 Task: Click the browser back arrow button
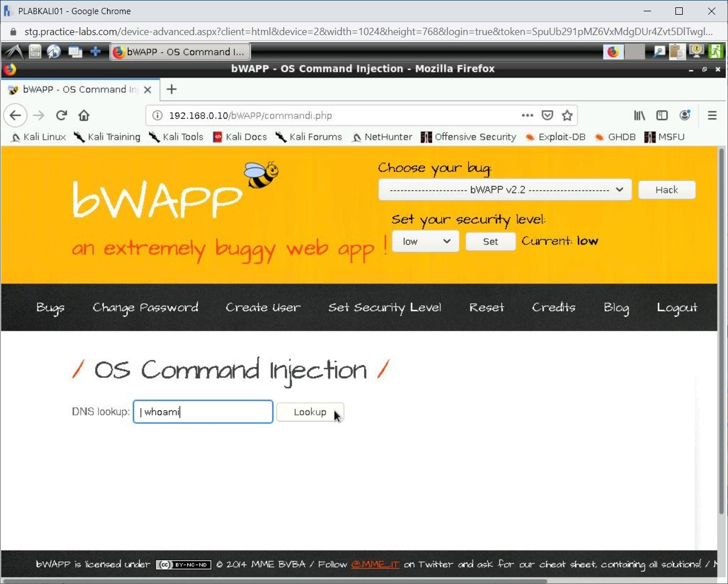[15, 115]
